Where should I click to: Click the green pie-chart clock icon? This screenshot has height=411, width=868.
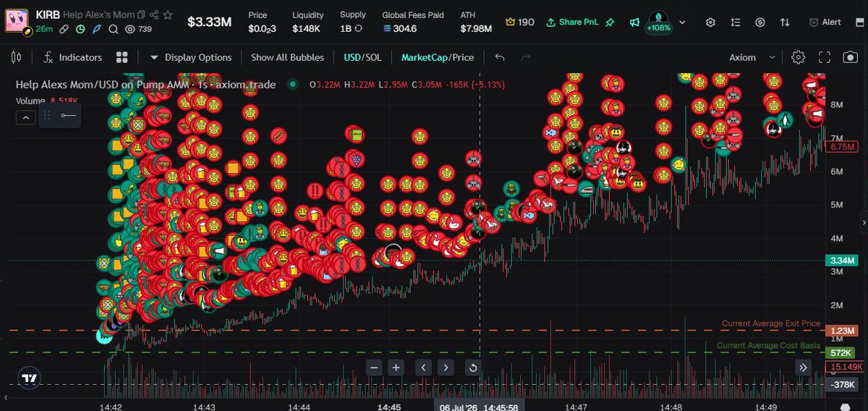[81, 29]
